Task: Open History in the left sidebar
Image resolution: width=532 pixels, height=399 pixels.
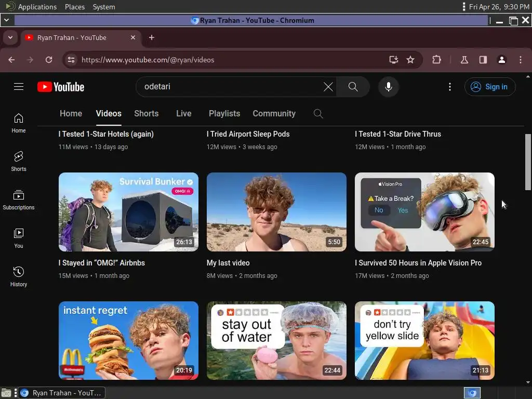Action: click(19, 277)
